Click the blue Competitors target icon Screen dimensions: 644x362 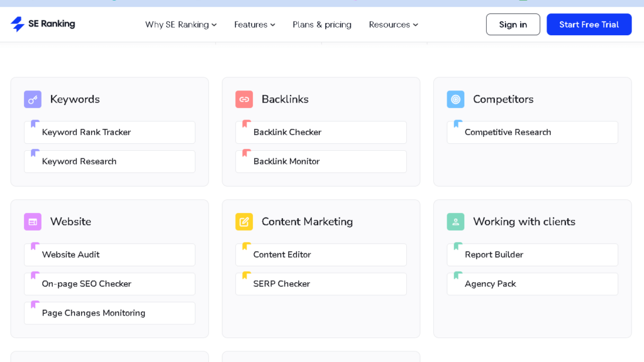(x=455, y=99)
